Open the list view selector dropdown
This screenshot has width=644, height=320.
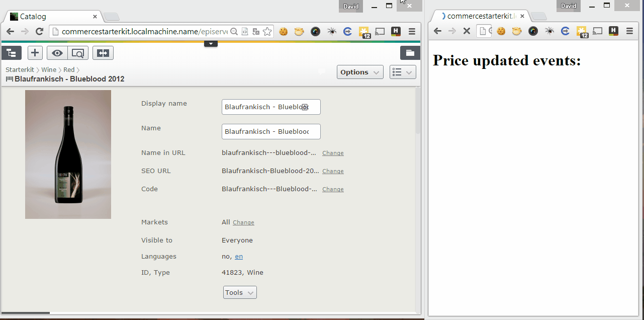coord(402,72)
